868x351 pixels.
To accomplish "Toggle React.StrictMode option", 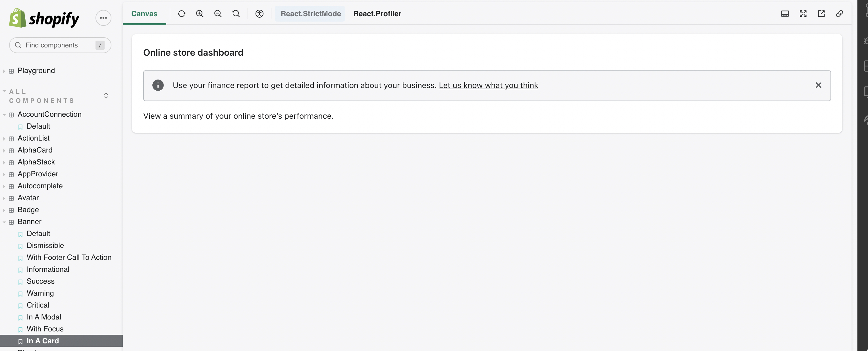I will [x=310, y=13].
